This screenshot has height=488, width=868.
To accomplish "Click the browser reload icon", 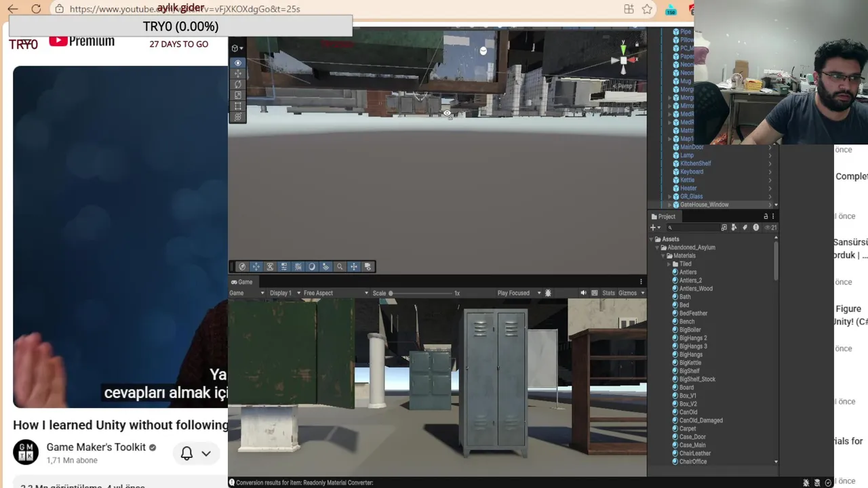I will 36,9.
